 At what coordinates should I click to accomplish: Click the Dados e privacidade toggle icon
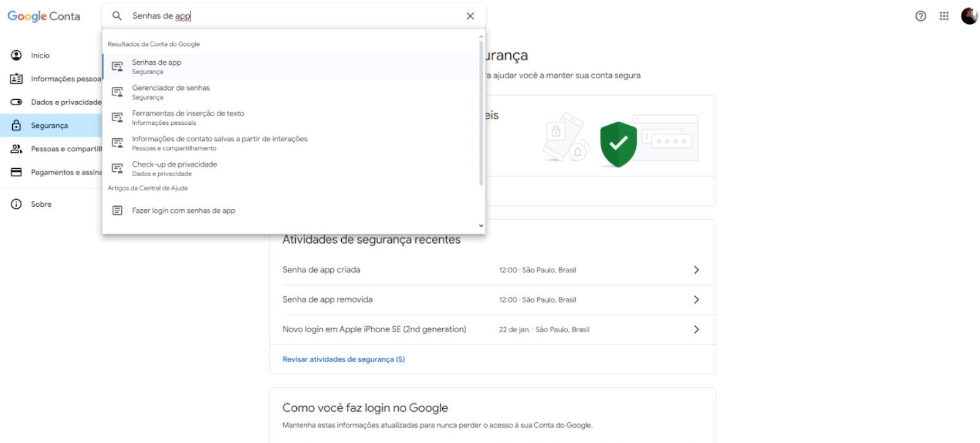17,102
